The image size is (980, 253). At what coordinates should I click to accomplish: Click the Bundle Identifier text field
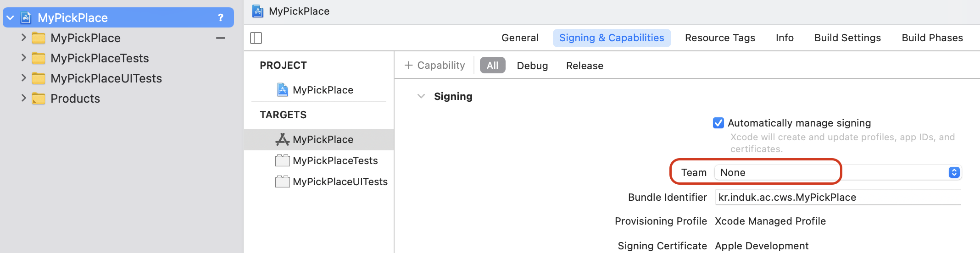837,197
